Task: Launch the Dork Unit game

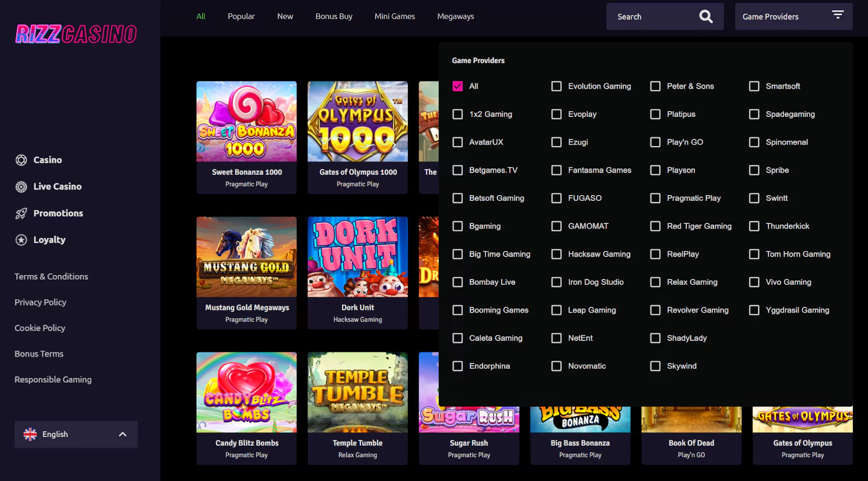Action: (358, 257)
